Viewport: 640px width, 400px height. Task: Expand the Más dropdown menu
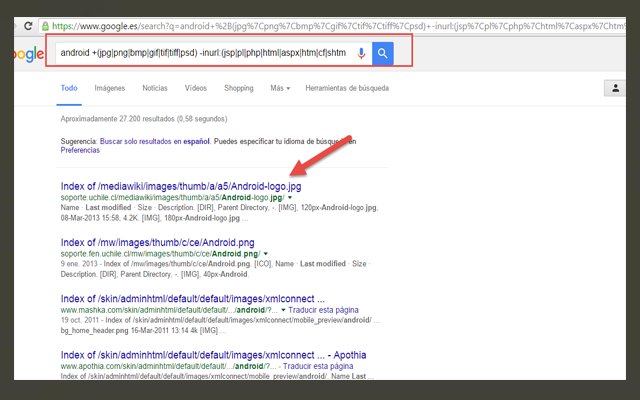pos(280,88)
